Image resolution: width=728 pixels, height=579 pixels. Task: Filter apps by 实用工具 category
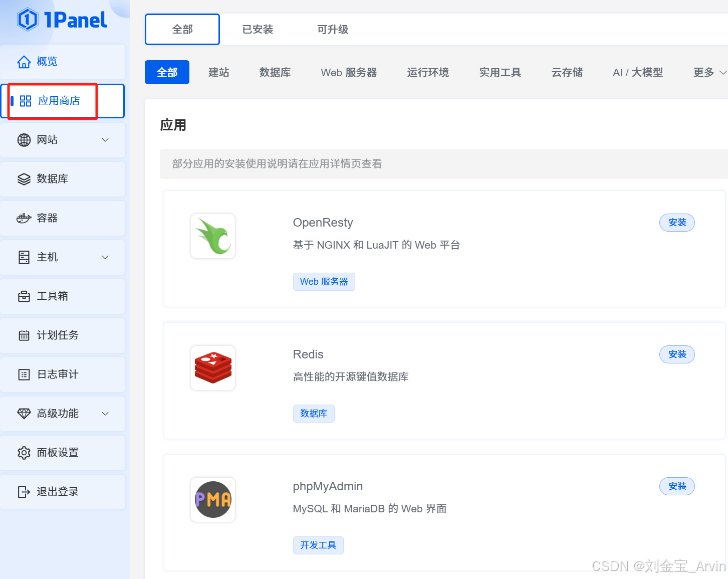point(500,72)
